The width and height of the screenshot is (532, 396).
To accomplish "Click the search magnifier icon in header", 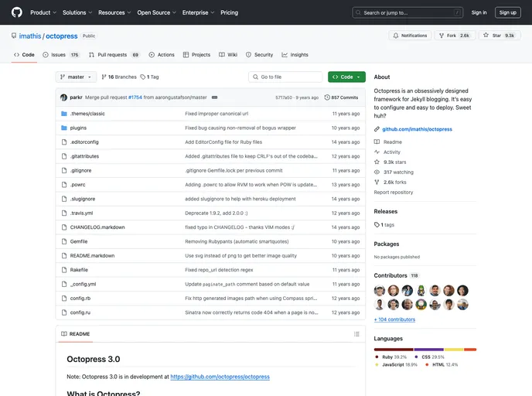I will click(x=358, y=12).
